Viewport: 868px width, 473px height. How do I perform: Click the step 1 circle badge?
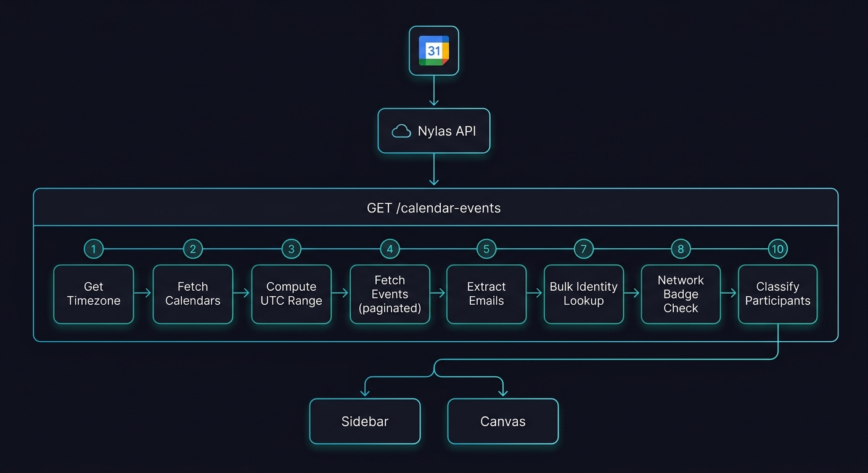coord(94,249)
